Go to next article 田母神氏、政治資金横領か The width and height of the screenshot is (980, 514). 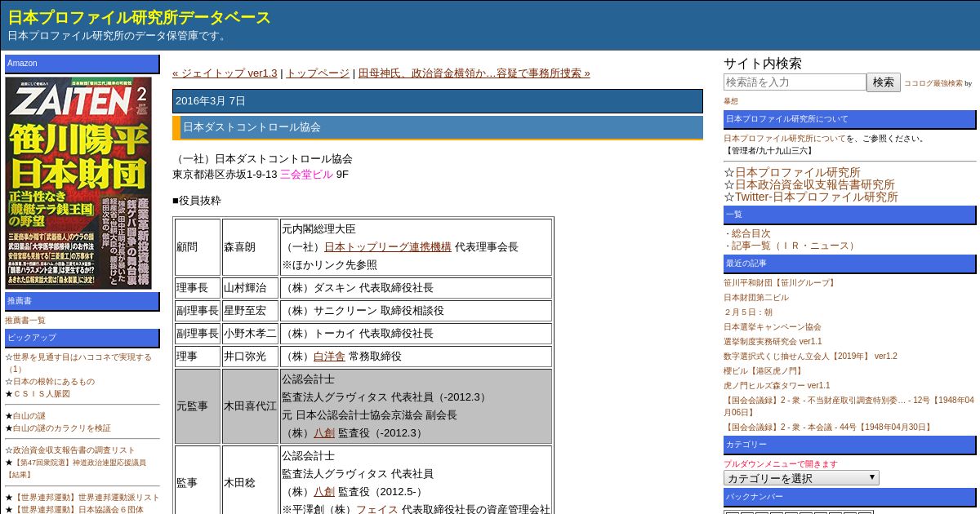tap(474, 73)
